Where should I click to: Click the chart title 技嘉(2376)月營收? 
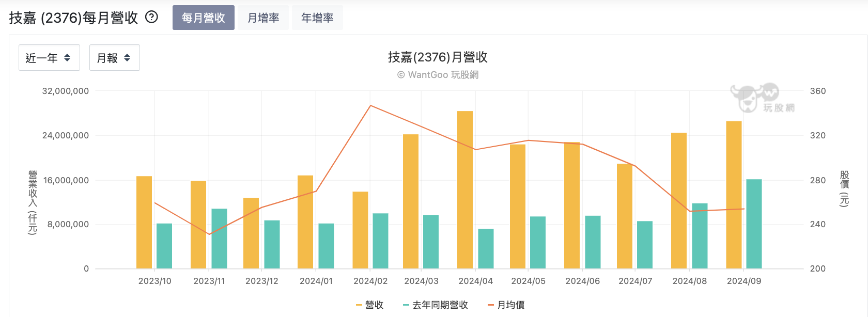coord(438,57)
